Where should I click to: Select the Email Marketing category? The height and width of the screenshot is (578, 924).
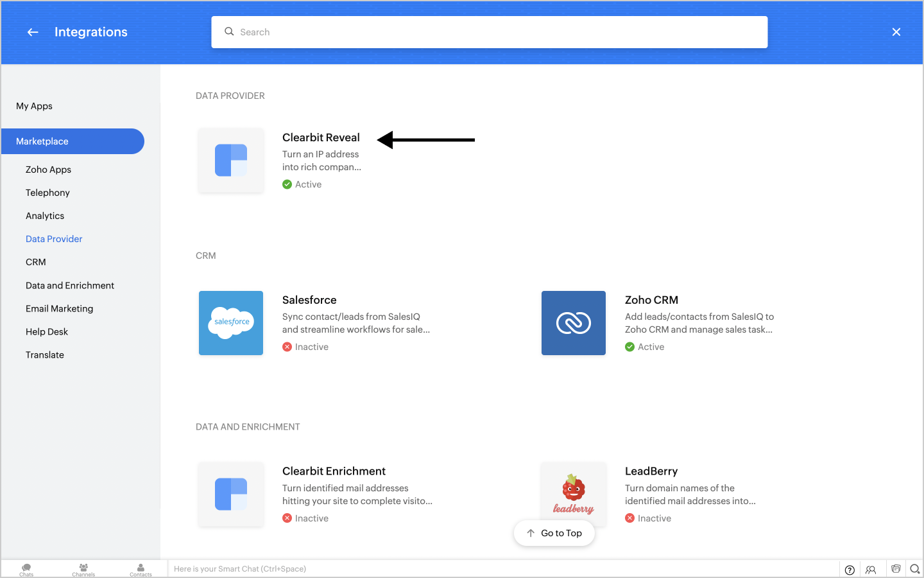tap(60, 308)
